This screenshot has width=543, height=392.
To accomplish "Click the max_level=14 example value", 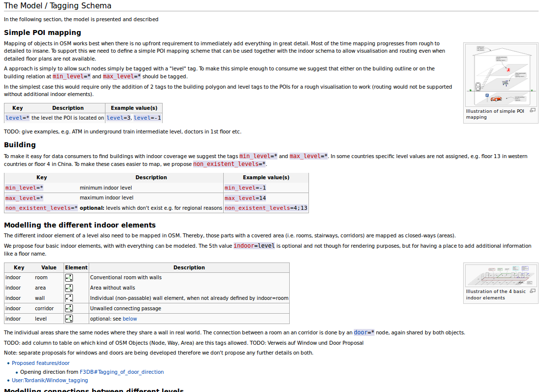I will point(245,198).
